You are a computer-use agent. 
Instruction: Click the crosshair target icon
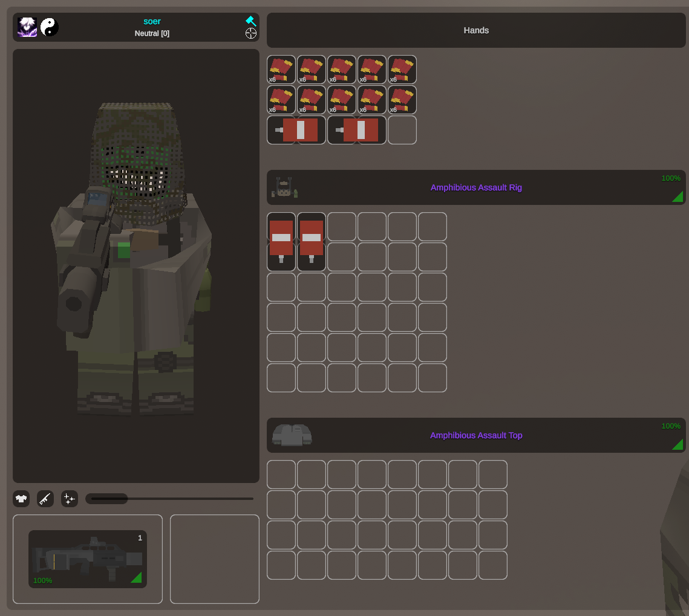coord(251,33)
